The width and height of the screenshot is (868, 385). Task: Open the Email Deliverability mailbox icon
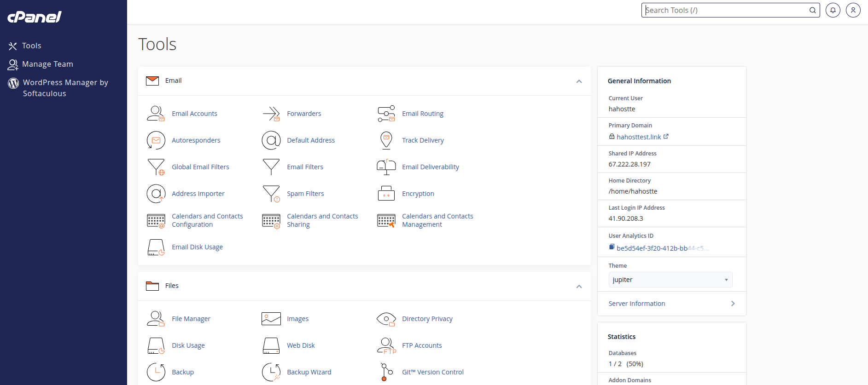click(386, 167)
